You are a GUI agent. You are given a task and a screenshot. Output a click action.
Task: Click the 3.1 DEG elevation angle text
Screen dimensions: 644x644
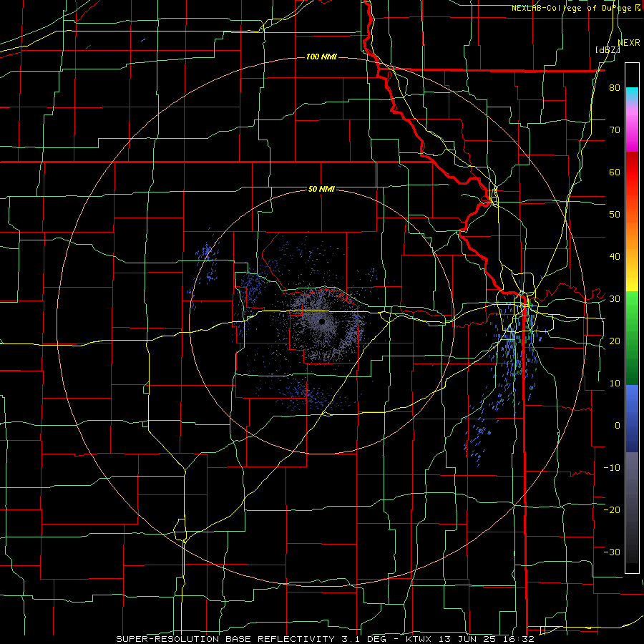366,639
